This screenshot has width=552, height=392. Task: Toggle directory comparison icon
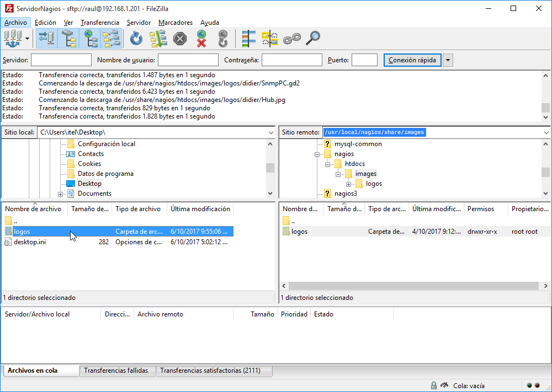[270, 39]
